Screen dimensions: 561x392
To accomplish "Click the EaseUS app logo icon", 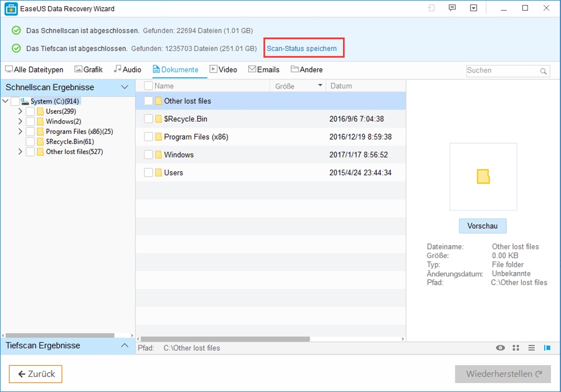I will click(11, 9).
